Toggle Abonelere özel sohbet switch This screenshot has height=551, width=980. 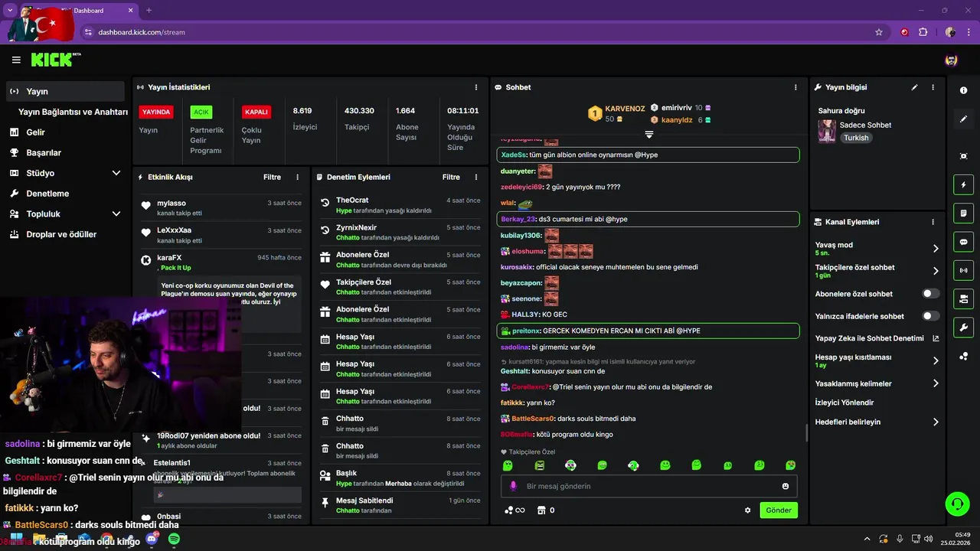(x=931, y=294)
